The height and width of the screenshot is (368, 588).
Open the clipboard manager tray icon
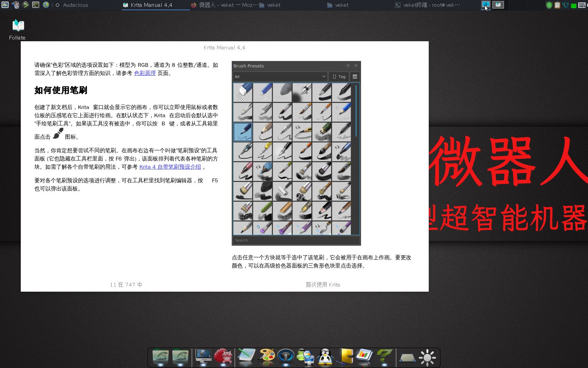[x=557, y=5]
